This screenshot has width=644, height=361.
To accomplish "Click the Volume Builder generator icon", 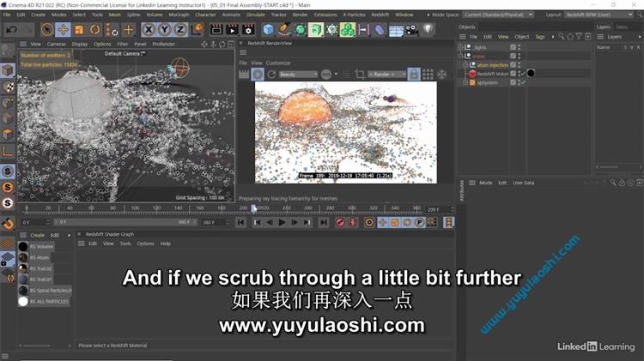I will coord(316,29).
